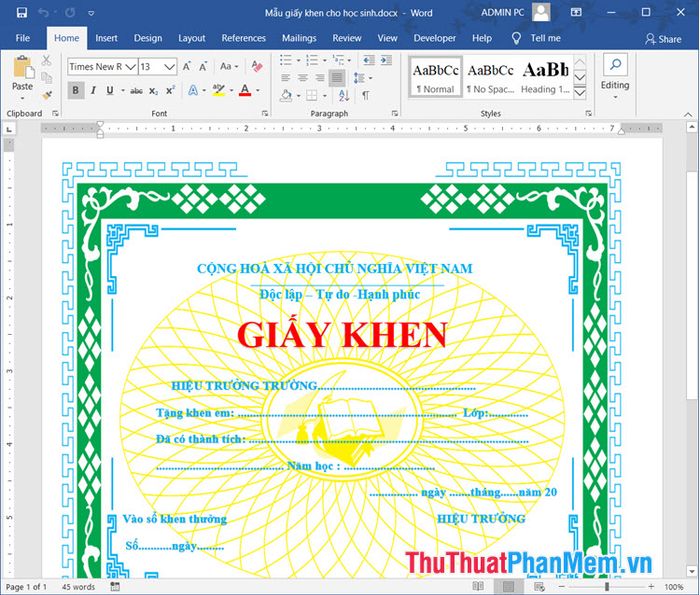Screen dimensions: 700x595
Task: Clear all formatting icon
Action: coord(257,67)
